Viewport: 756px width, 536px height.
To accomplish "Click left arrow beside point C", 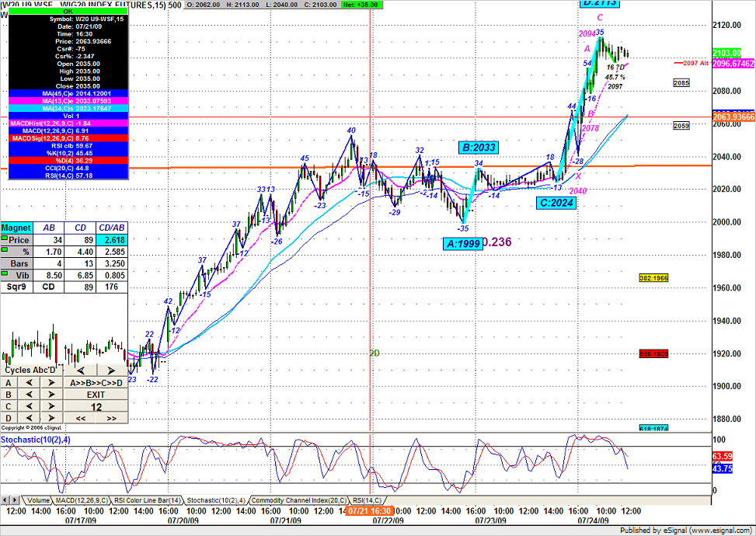I will tap(30, 406).
